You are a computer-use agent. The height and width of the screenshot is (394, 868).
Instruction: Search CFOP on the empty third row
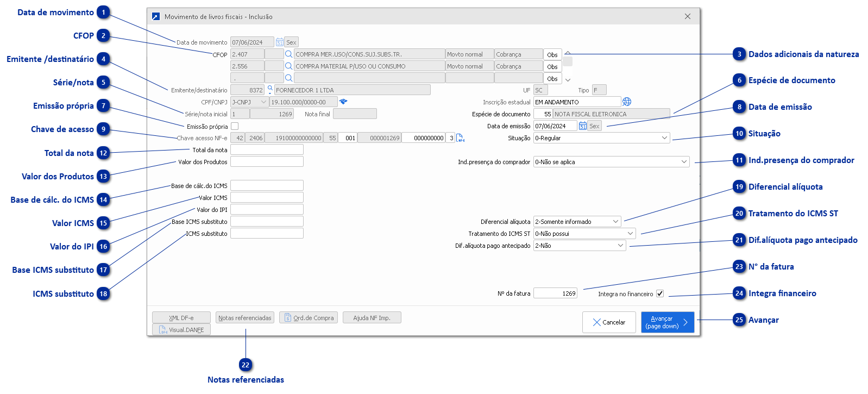[289, 78]
